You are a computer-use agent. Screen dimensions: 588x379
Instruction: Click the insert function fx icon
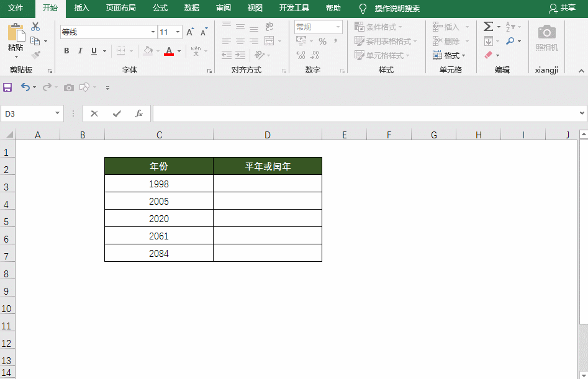click(138, 114)
